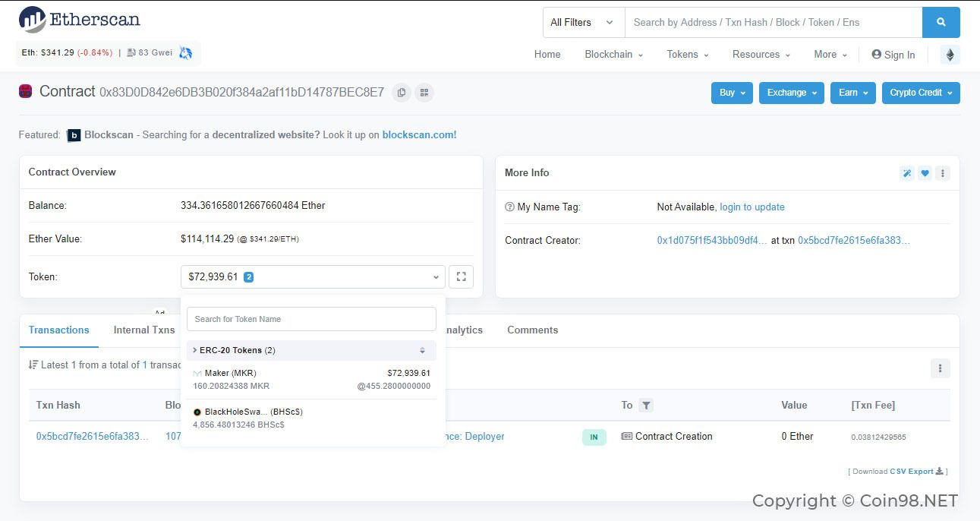The width and height of the screenshot is (980, 521).
Task: Expand token holdings fullscreen view icon
Action: 461,277
